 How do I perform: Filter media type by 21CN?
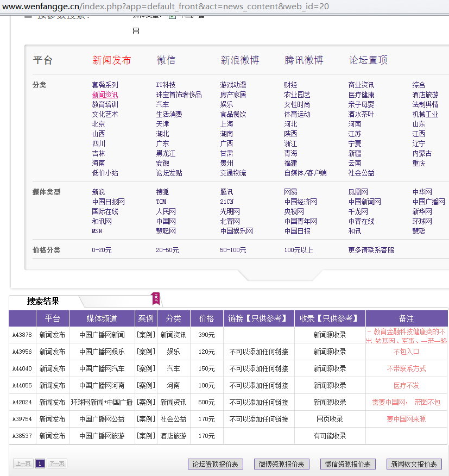point(226,202)
